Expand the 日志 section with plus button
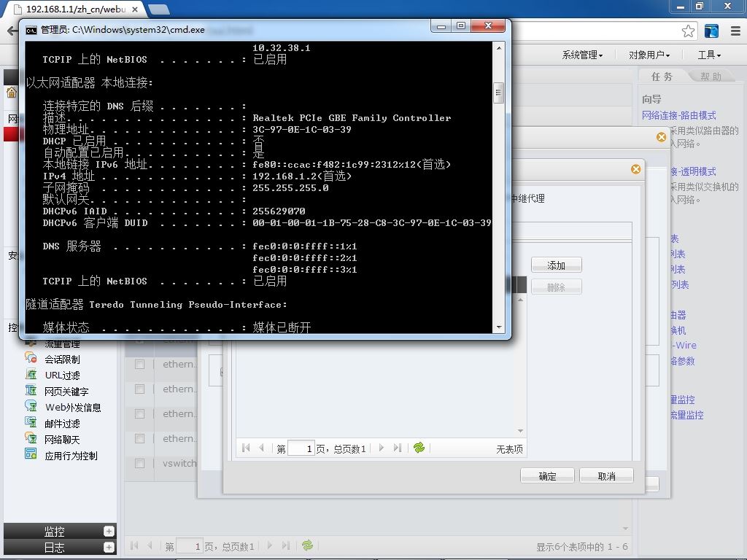The width and height of the screenshot is (747, 560). pos(109,548)
